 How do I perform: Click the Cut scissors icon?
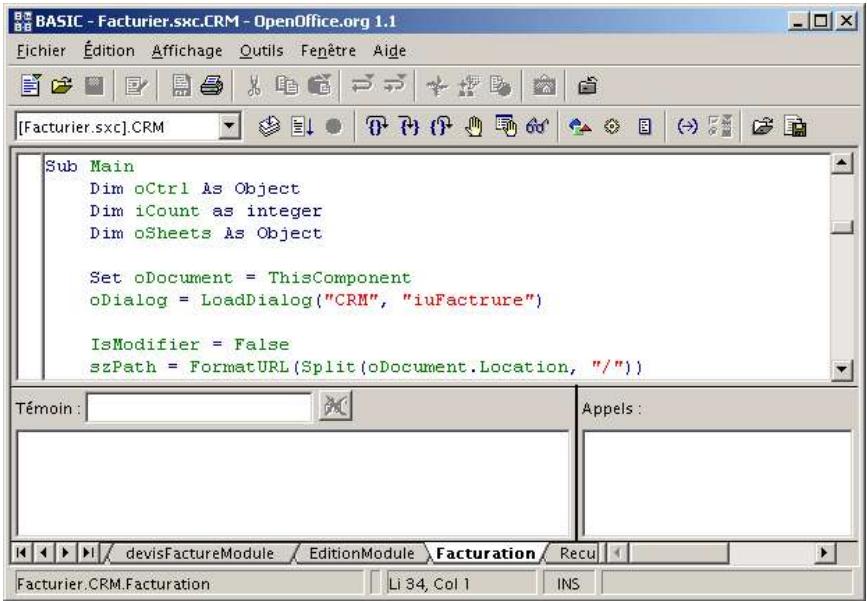pyautogui.click(x=254, y=86)
